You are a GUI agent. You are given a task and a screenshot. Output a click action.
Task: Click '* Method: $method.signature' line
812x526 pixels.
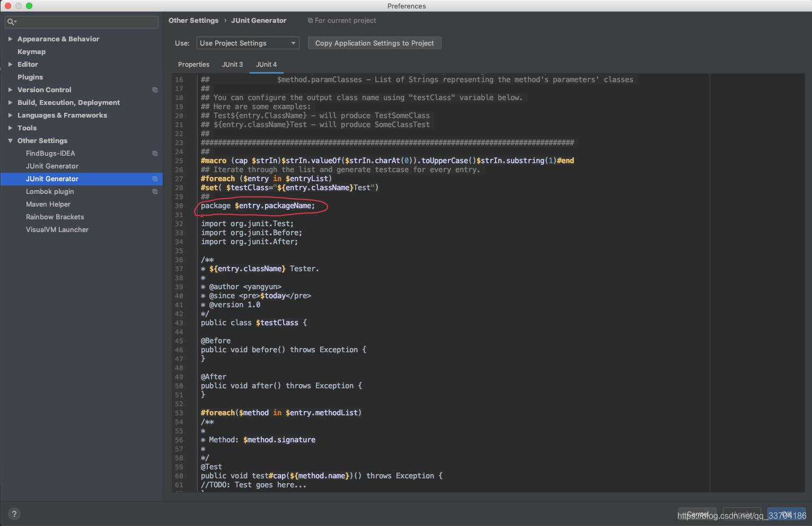click(258, 440)
